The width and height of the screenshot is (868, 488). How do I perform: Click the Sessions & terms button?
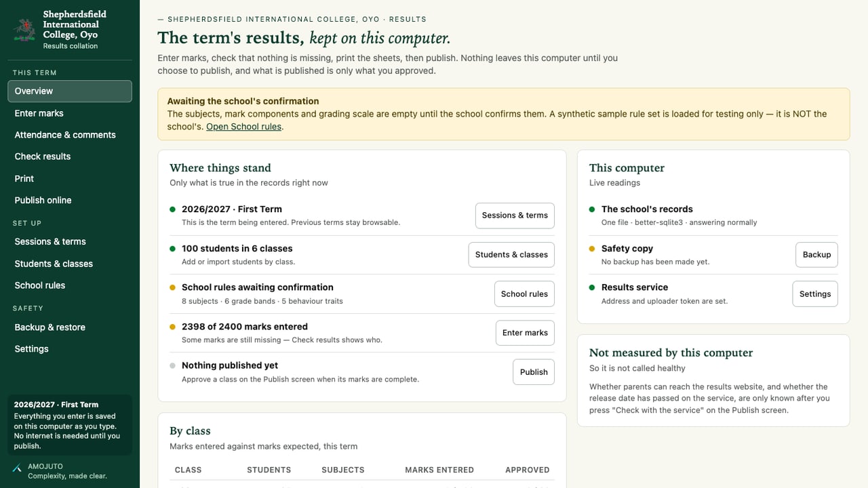tap(515, 216)
